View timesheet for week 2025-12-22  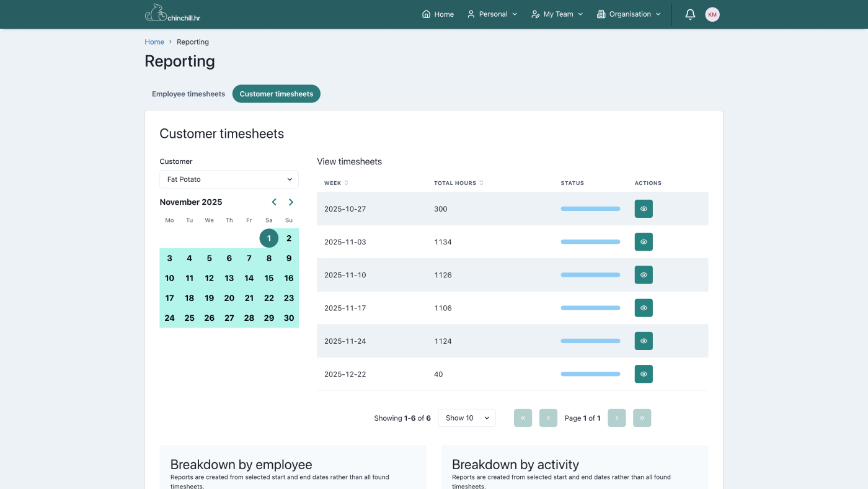(644, 374)
